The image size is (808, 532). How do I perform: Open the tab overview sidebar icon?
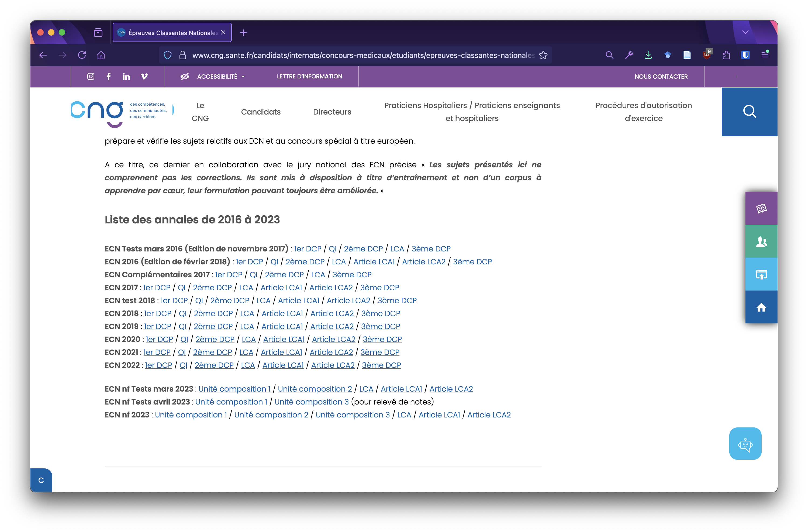[x=98, y=33]
